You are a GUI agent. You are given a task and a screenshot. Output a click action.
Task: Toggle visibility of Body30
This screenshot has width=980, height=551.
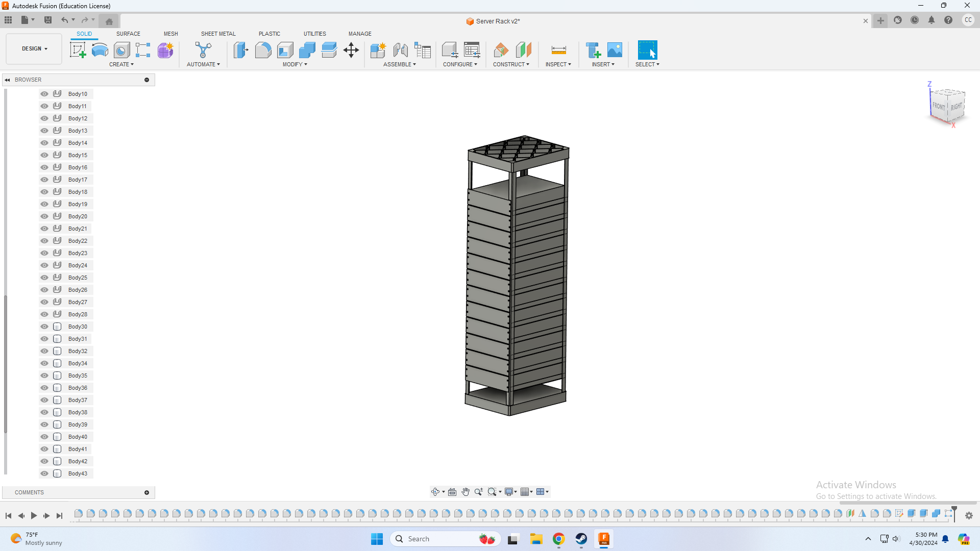coord(44,327)
